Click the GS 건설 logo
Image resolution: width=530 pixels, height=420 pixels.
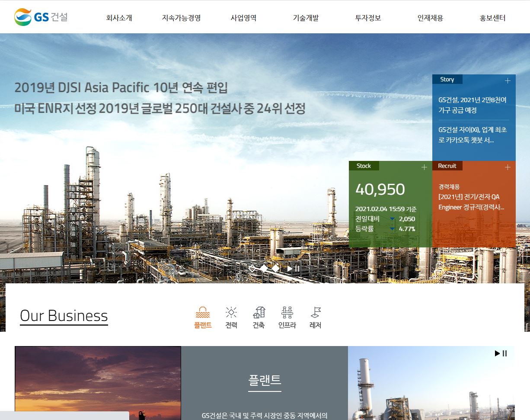pos(41,17)
